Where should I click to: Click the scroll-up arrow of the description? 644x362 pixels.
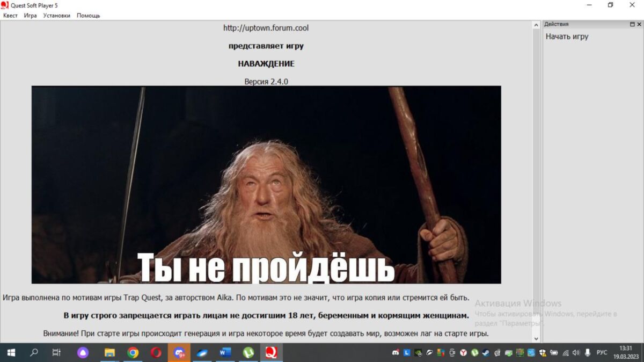pos(536,25)
